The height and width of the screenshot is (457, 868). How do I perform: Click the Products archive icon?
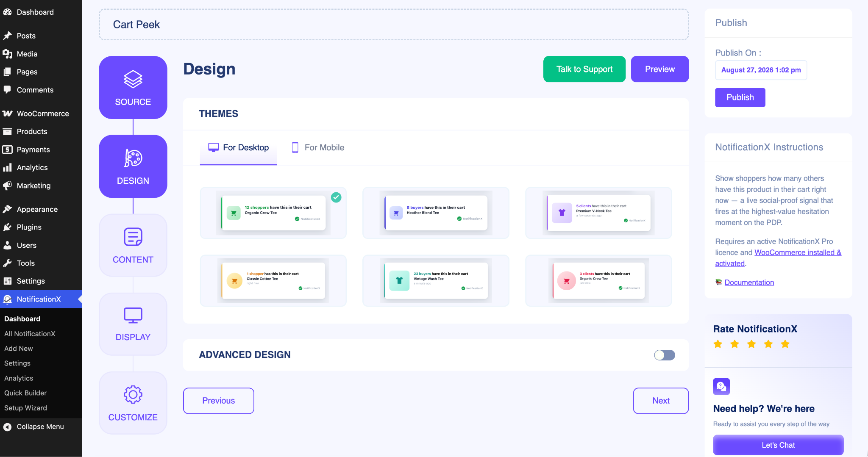[7, 132]
